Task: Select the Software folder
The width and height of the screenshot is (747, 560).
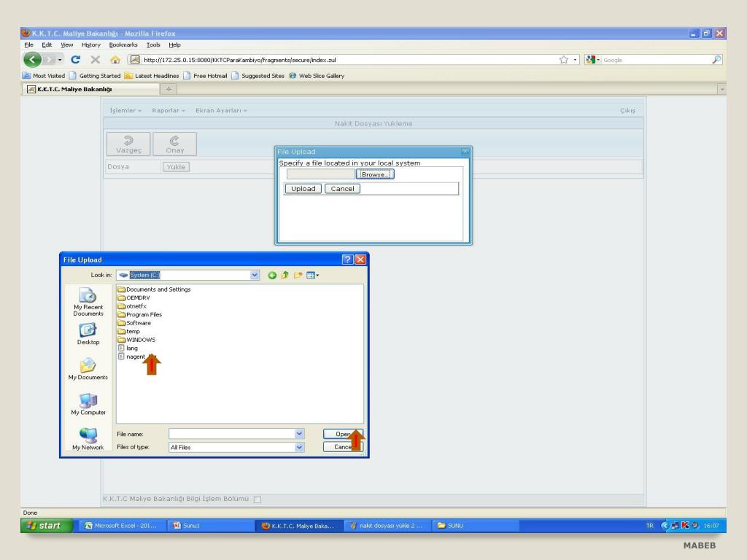Action: coord(134,323)
